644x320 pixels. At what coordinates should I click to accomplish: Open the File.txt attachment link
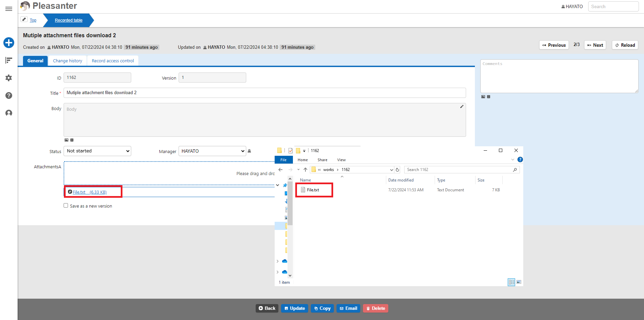[90, 192]
